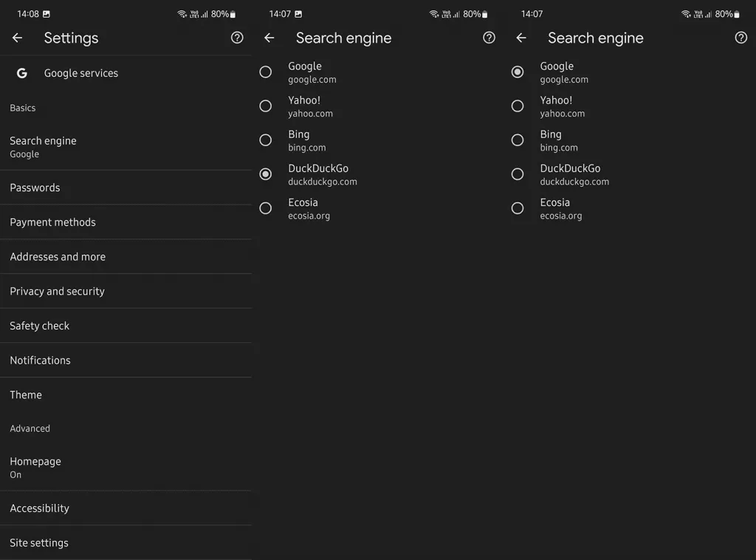Select the Google radio button in the right screen
Screen dimensions: 756x560
pos(518,72)
